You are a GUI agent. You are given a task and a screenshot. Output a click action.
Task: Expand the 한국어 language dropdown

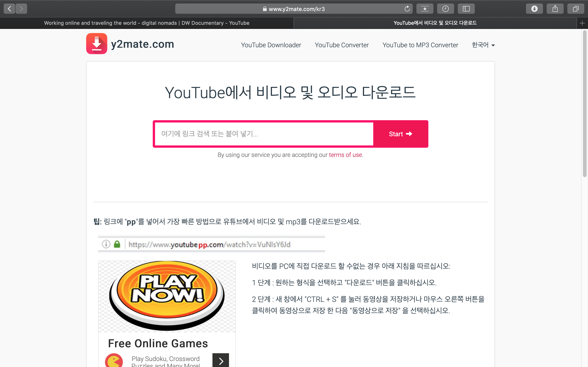click(x=483, y=45)
